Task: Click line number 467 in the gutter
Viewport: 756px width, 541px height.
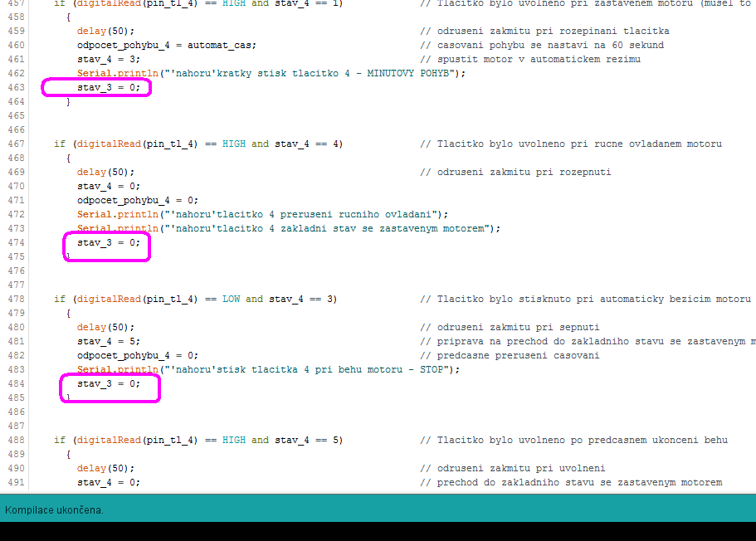Action: point(16,144)
